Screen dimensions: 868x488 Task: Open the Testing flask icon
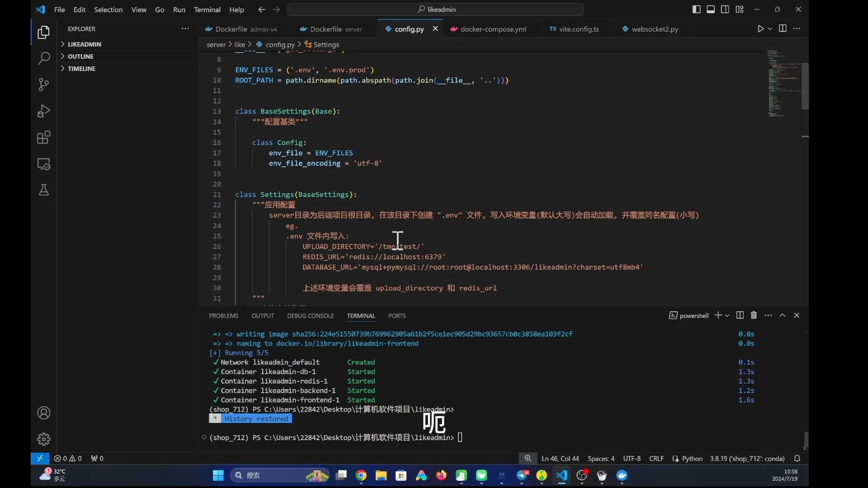[x=43, y=190]
